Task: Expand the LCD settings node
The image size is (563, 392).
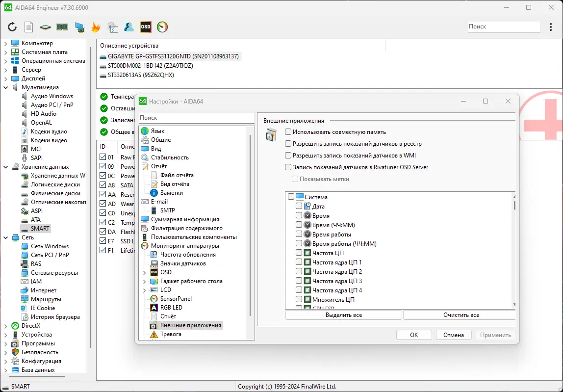Action: pyautogui.click(x=144, y=290)
